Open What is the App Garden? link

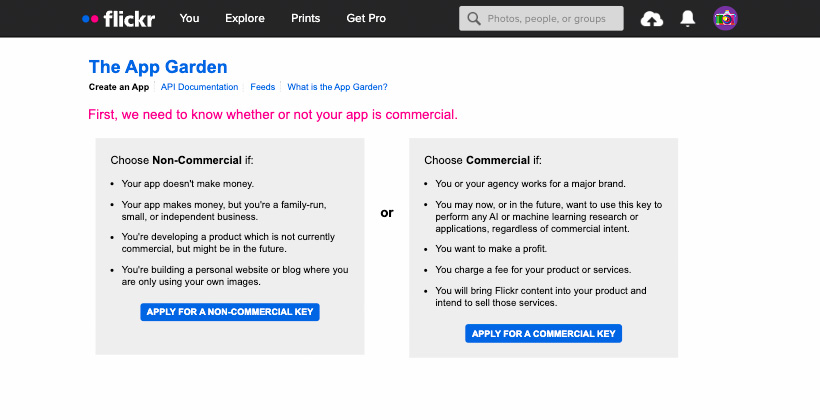pyautogui.click(x=337, y=87)
